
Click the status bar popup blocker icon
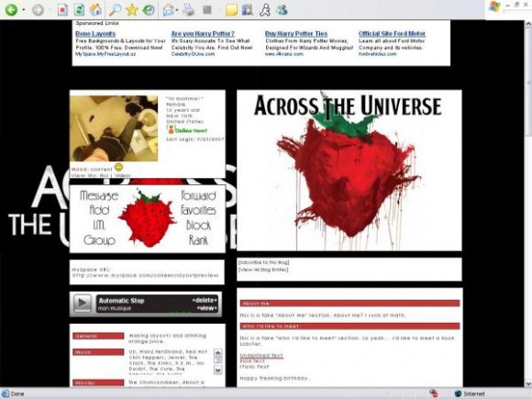click(433, 393)
